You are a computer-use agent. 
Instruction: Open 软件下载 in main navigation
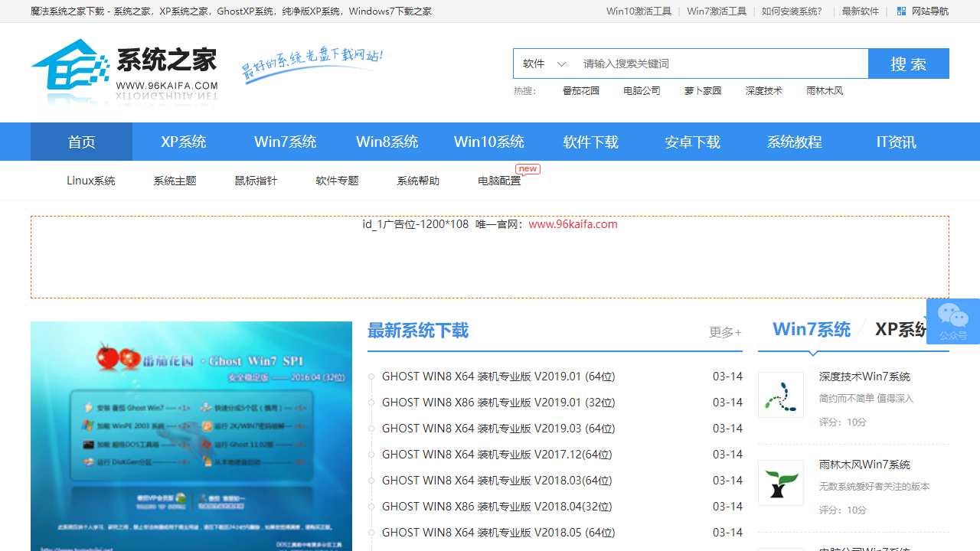pyautogui.click(x=590, y=142)
